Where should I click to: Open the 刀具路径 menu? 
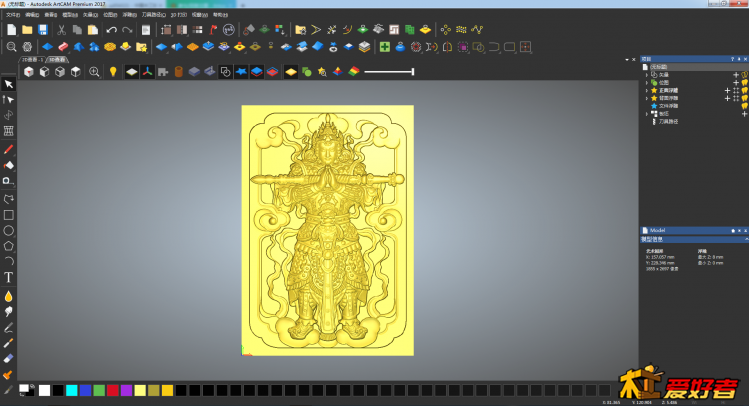pyautogui.click(x=153, y=15)
